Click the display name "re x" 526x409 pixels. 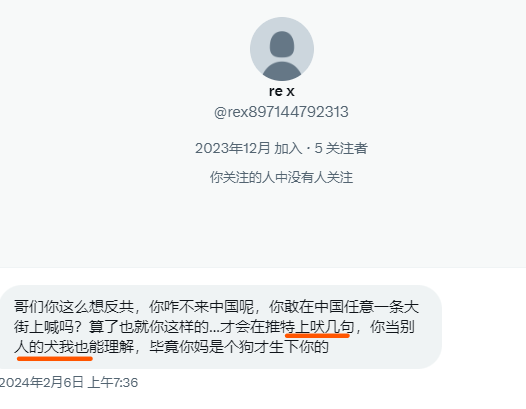(x=282, y=91)
